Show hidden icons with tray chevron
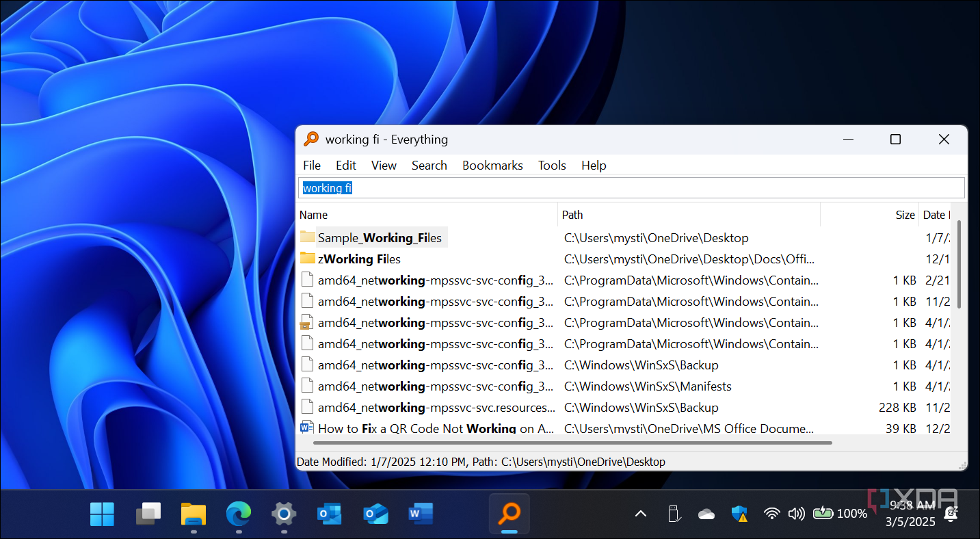Viewport: 980px width, 539px height. (x=641, y=514)
